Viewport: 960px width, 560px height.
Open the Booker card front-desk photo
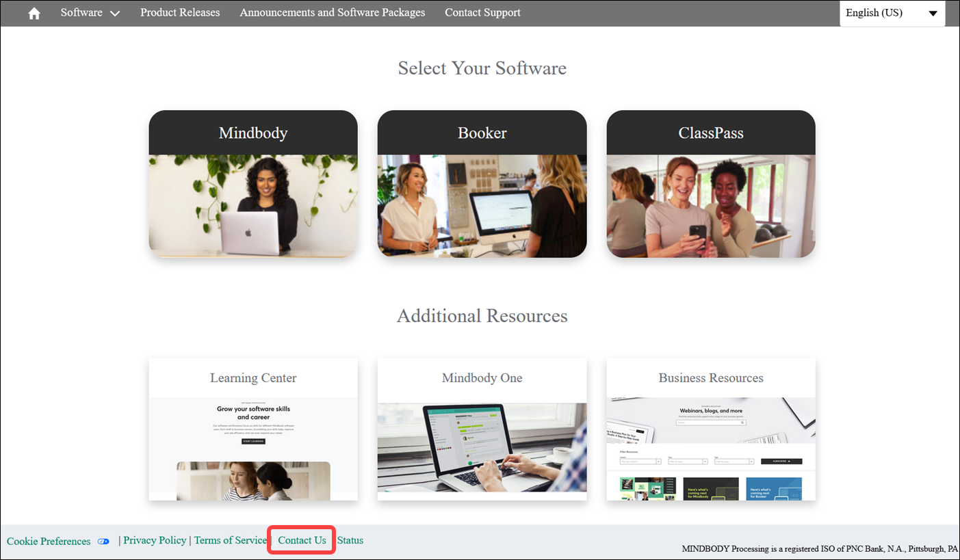point(482,206)
